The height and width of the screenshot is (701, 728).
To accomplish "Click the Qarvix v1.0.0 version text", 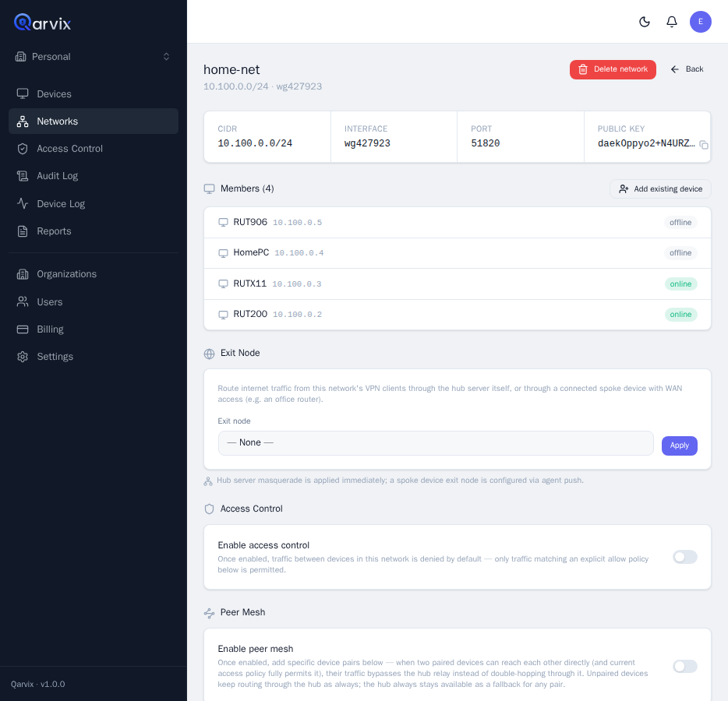I will tap(38, 685).
